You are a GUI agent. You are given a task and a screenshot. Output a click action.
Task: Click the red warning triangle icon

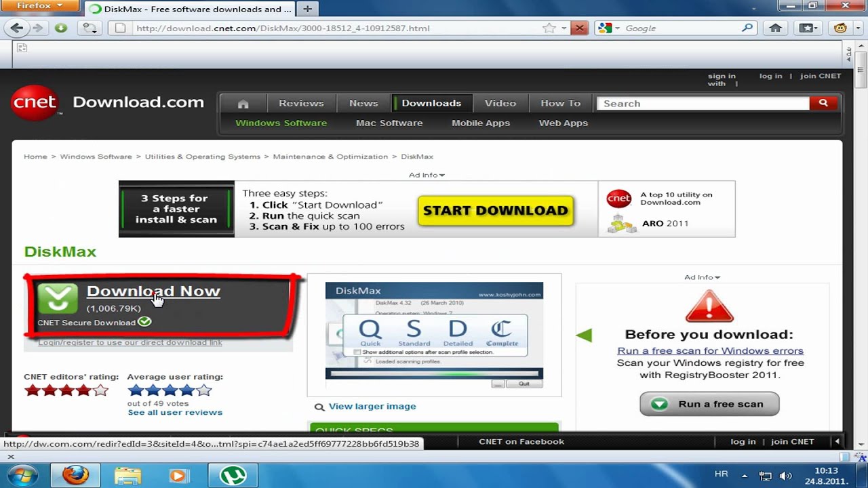point(709,306)
